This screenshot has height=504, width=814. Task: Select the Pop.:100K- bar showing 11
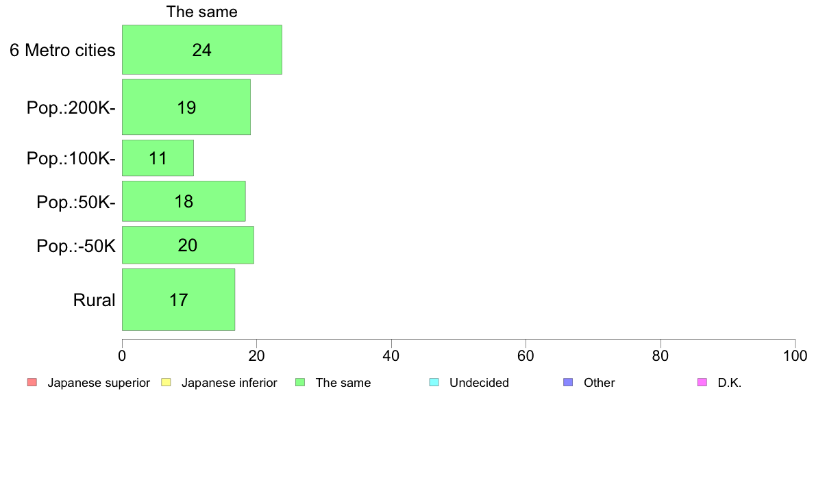158,157
